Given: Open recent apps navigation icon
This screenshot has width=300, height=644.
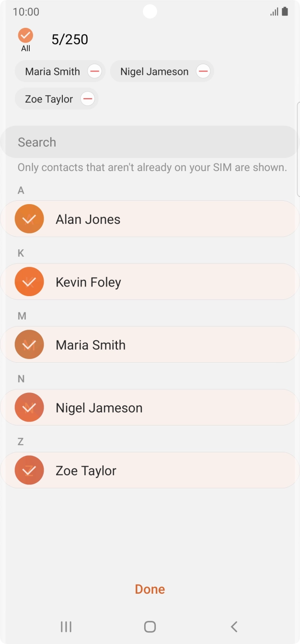Looking at the screenshot, I should (x=66, y=626).
